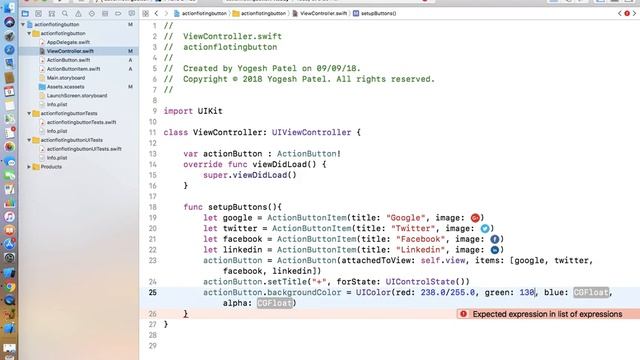Open Google Chrome from the Dock
The image size is (640, 360).
[x=9, y=286]
